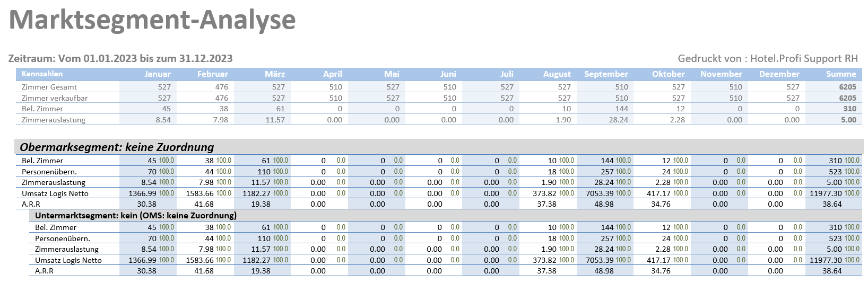
Task: Select Kennzahlen Bel. Zimmer Summe value 310
Action: [849, 109]
